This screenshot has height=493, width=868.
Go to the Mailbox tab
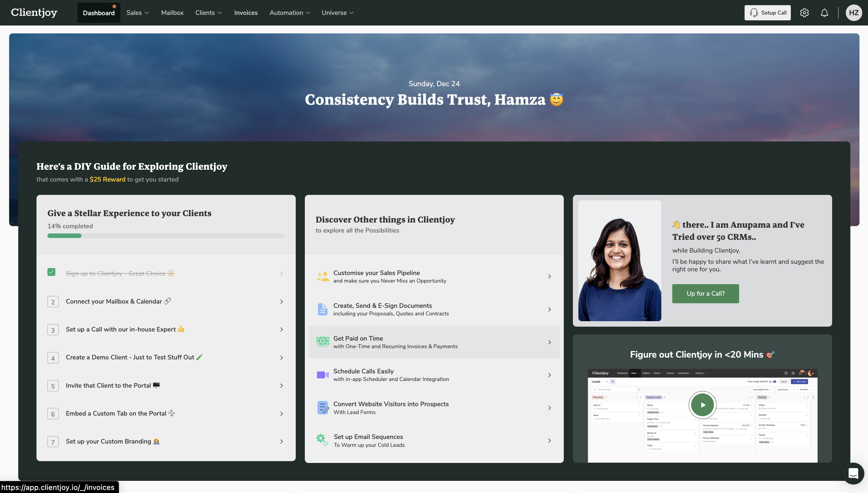point(172,13)
